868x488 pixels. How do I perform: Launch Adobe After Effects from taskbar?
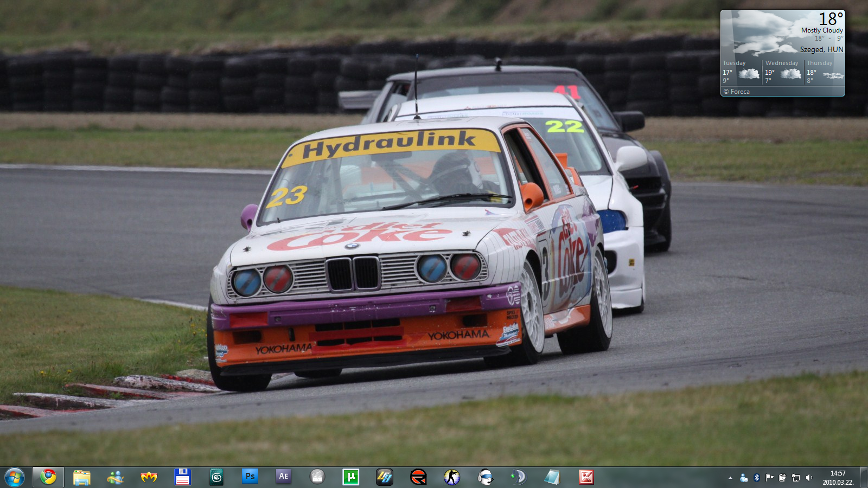click(x=283, y=477)
